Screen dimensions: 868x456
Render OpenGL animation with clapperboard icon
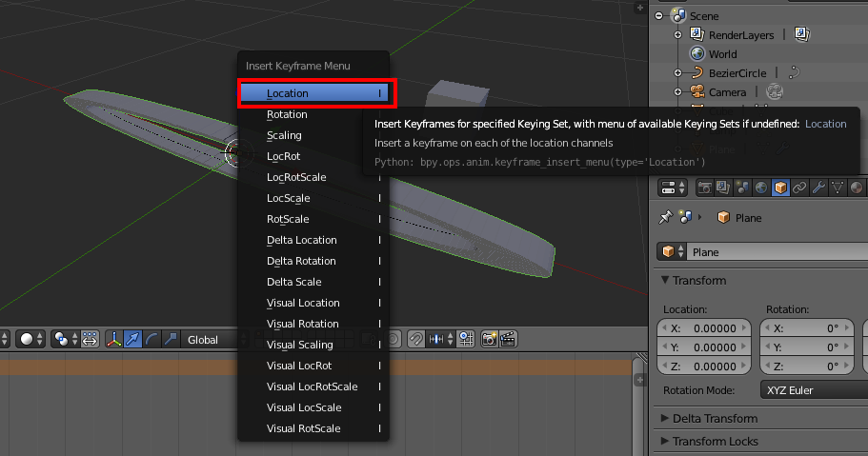508,339
